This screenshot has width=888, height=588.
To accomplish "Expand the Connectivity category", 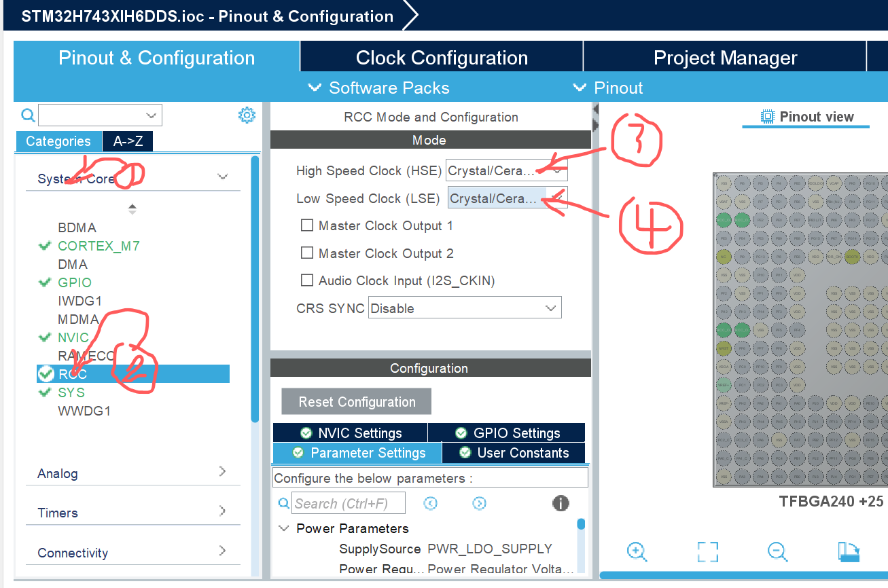I will (x=222, y=551).
